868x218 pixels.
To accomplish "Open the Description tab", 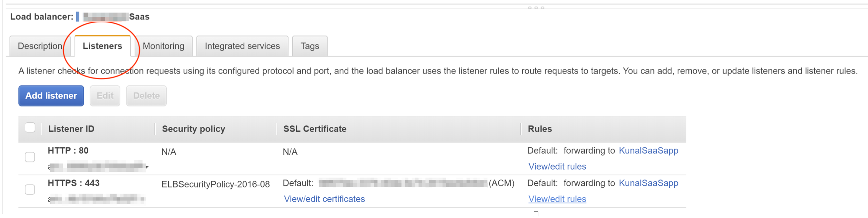I will click(x=40, y=46).
